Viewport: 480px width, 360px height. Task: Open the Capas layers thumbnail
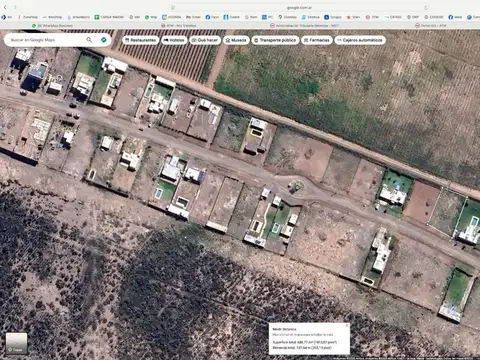click(16, 343)
